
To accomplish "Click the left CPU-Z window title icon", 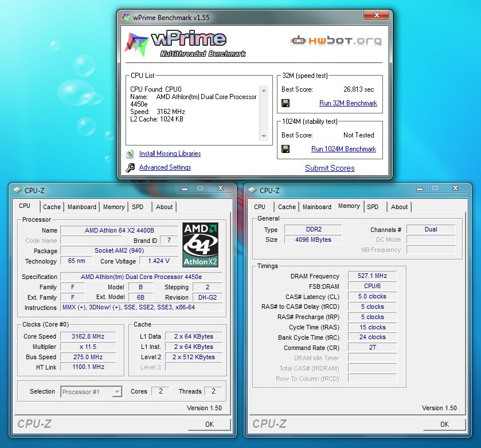I will click(x=17, y=190).
